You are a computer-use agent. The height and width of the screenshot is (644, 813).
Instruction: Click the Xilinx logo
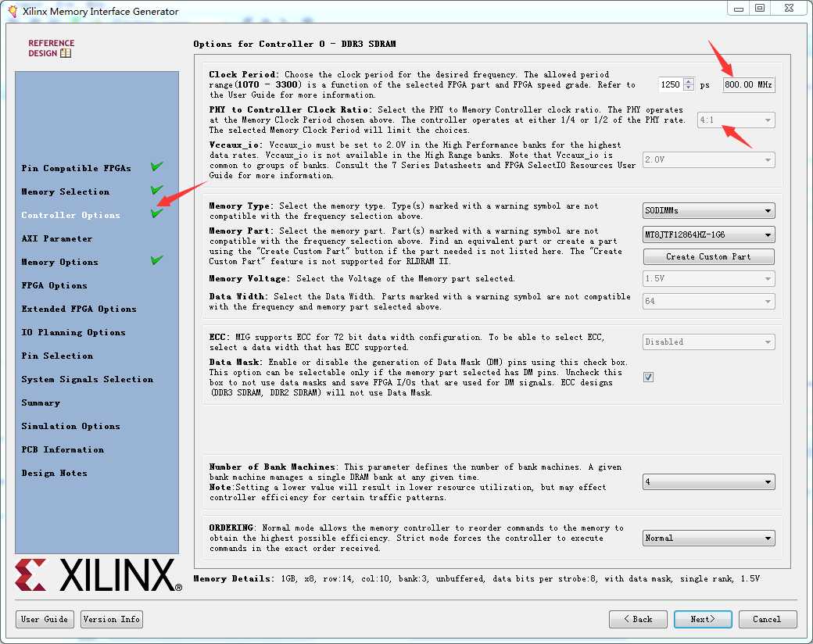pos(98,574)
